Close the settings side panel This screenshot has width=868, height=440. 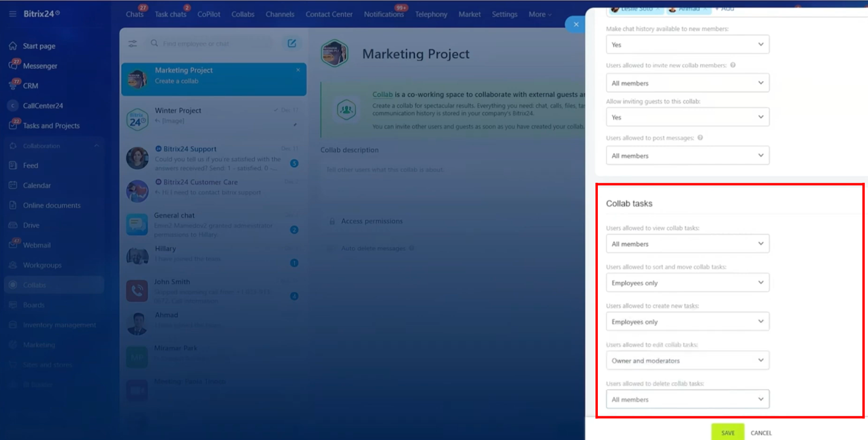tap(576, 24)
